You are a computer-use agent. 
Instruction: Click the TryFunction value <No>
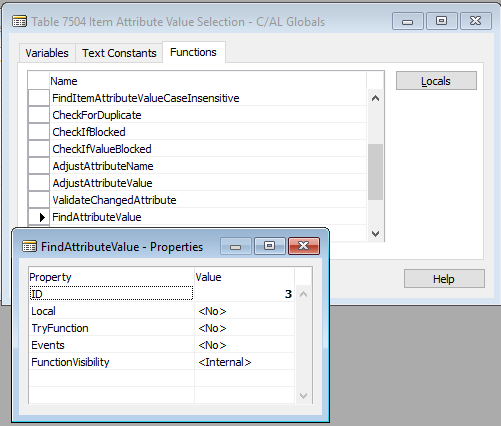212,328
